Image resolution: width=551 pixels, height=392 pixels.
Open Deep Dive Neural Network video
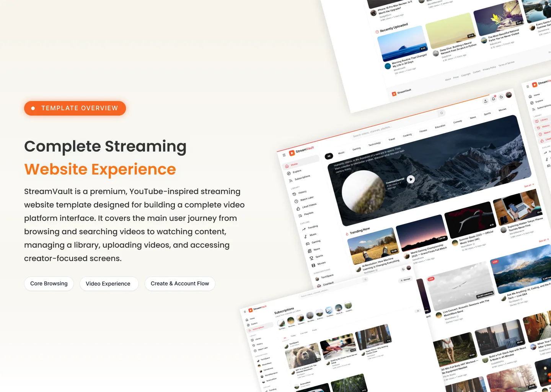[x=450, y=31]
